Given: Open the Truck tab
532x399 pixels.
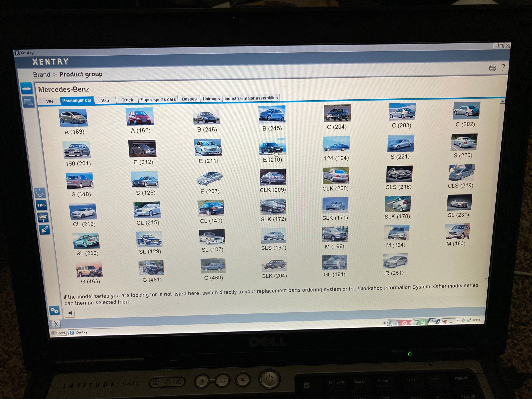Looking at the screenshot, I should pos(127,100).
